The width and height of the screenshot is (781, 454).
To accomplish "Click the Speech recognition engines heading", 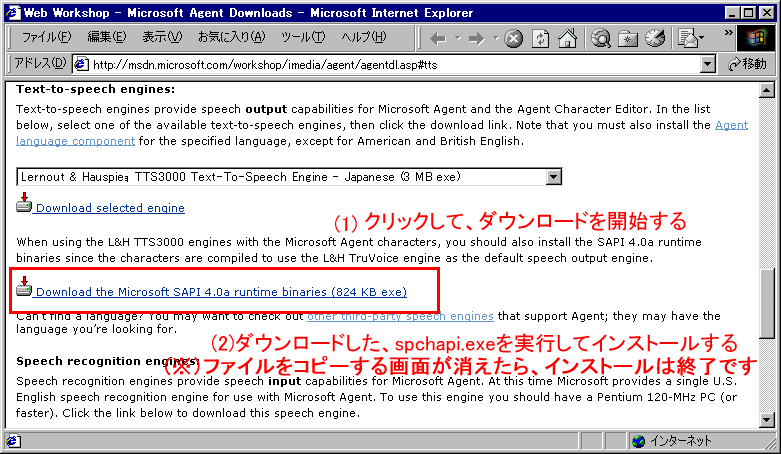I will tap(108, 361).
